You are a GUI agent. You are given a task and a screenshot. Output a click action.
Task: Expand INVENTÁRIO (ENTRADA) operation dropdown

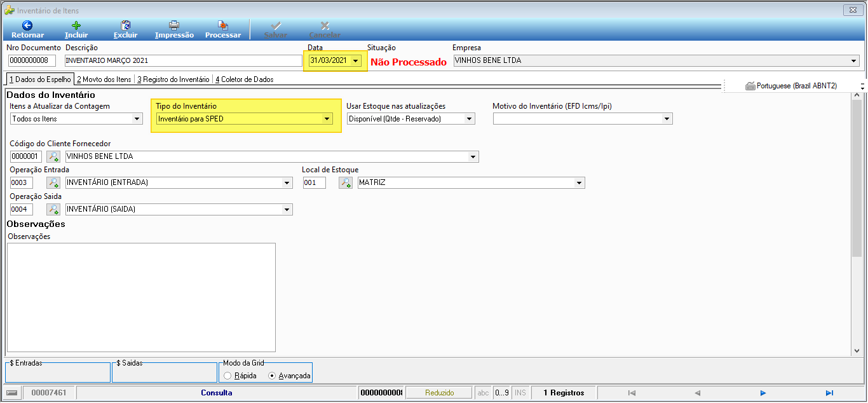pos(287,183)
